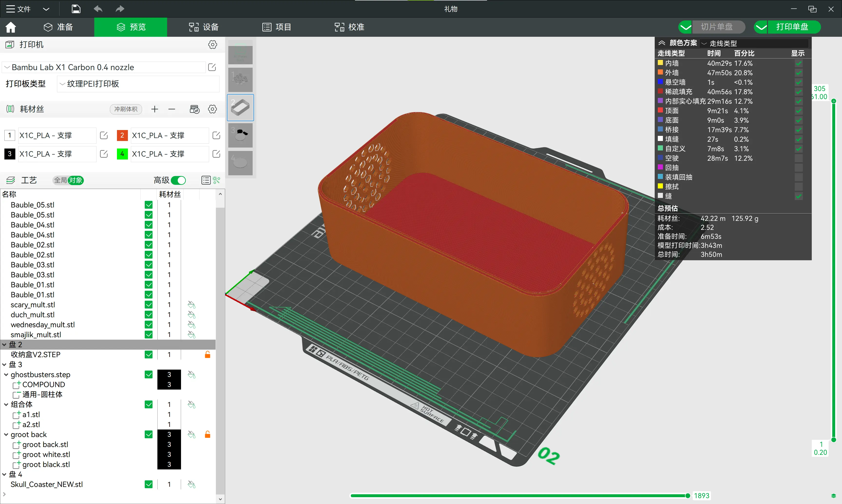Viewport: 842px width, 504px height.
Task: Click 冲刷体积 flushing volumes button
Action: point(126,109)
